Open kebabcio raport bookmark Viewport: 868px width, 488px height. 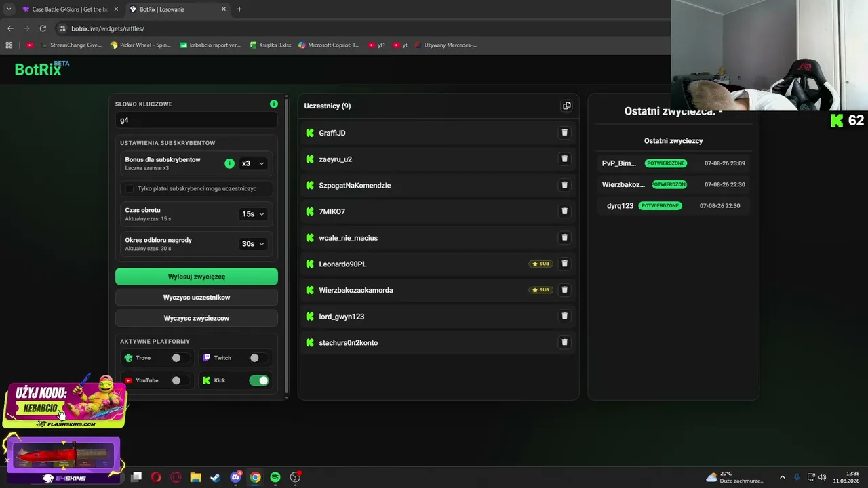[x=211, y=45]
